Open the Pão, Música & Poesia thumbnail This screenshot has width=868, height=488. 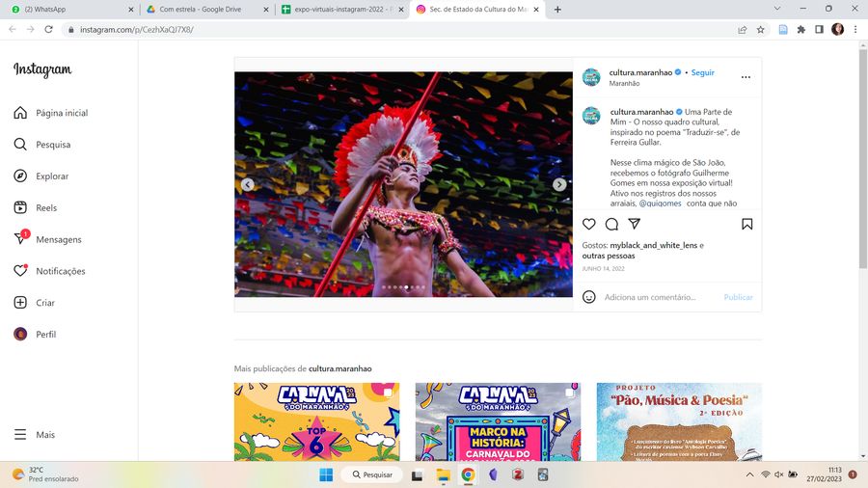point(678,421)
